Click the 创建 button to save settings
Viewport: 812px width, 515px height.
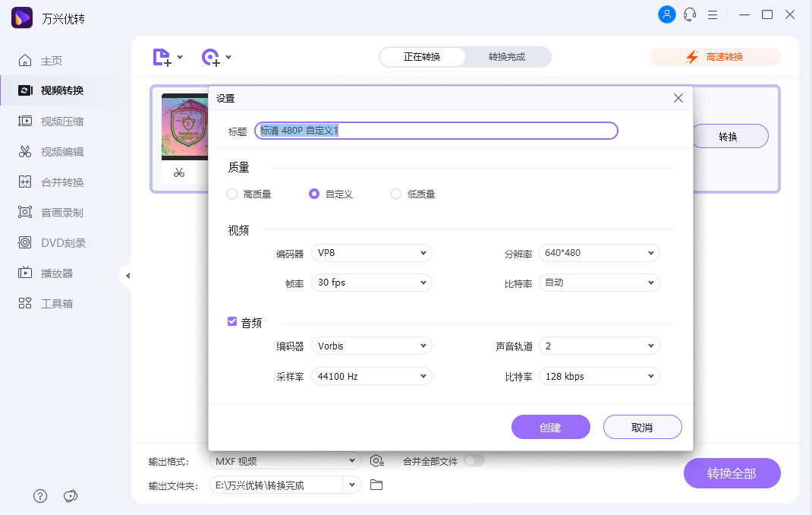(550, 426)
